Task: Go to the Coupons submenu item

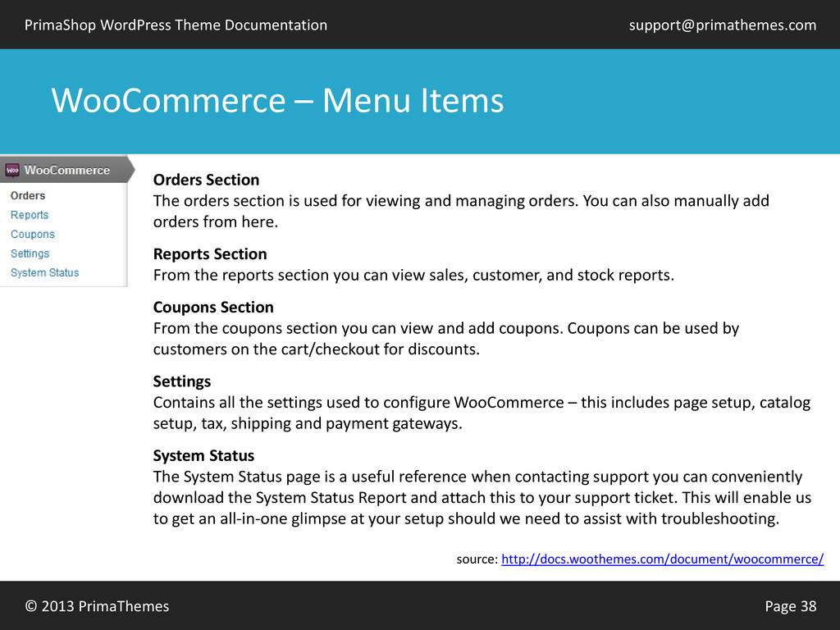Action: pos(33,234)
